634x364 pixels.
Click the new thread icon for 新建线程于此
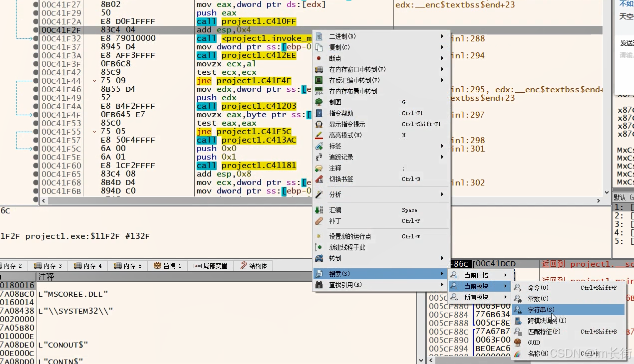click(x=319, y=247)
